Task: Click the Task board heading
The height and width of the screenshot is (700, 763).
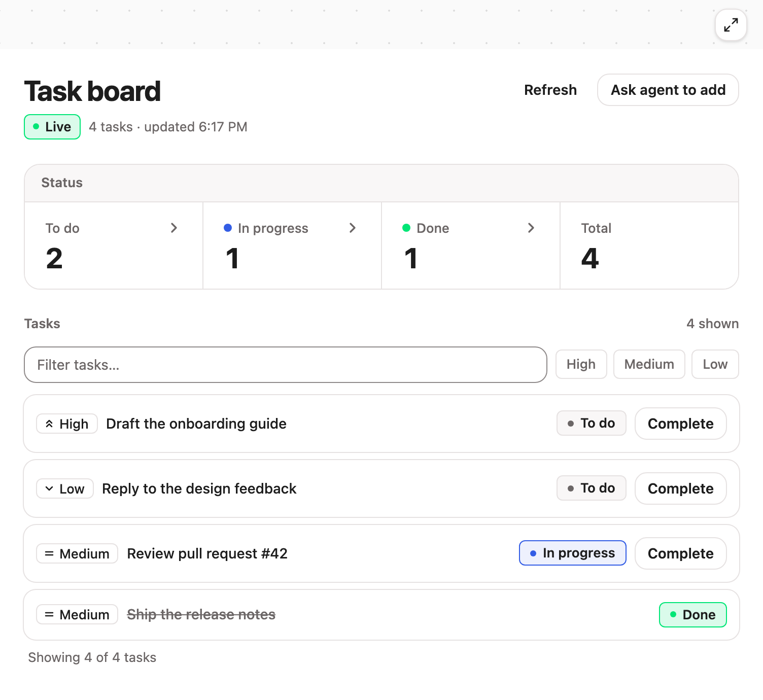Action: pyautogui.click(x=92, y=91)
